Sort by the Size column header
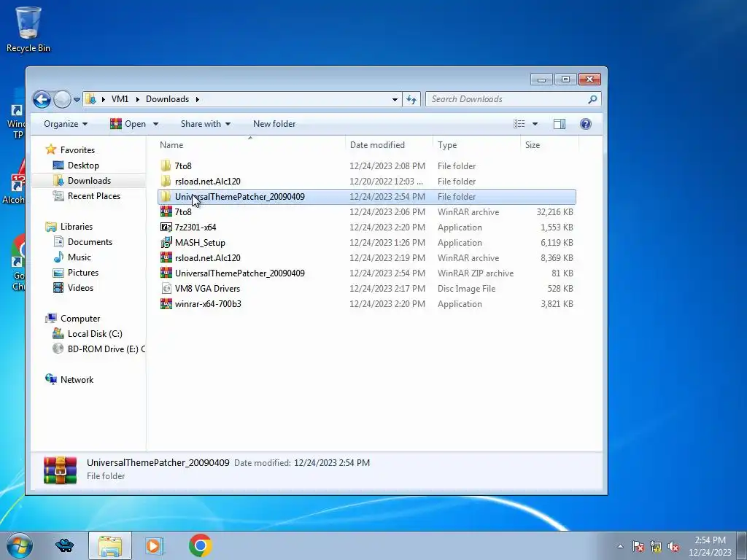 coord(533,145)
